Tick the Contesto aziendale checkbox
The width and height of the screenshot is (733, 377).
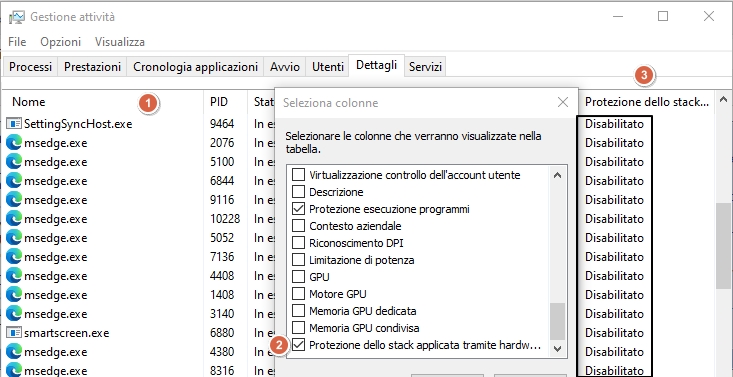[x=298, y=226]
